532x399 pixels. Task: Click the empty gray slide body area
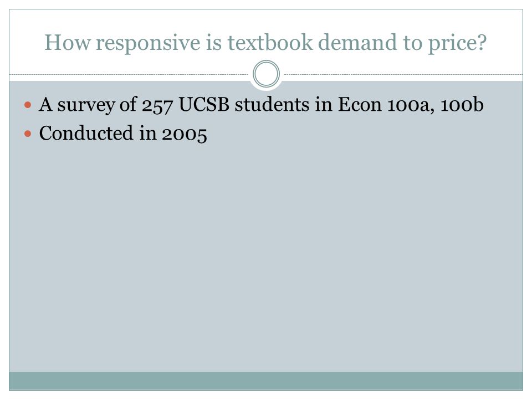266,258
